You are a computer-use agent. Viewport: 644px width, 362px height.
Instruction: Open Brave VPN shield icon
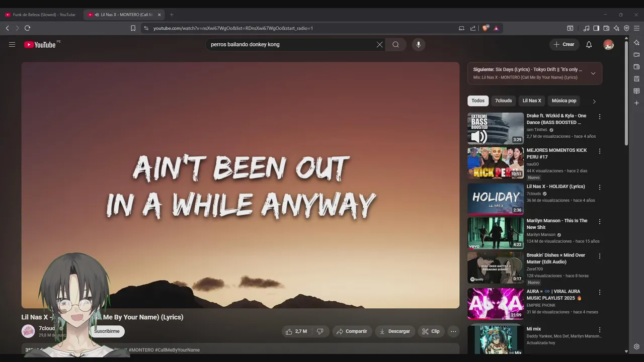[x=626, y=28]
